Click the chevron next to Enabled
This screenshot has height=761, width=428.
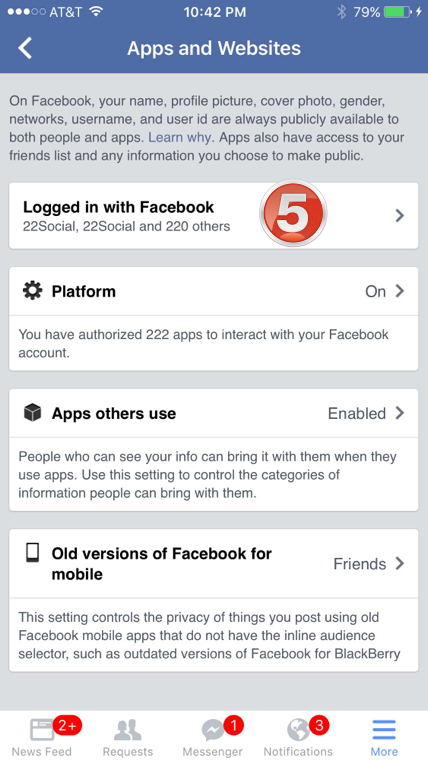(x=399, y=414)
